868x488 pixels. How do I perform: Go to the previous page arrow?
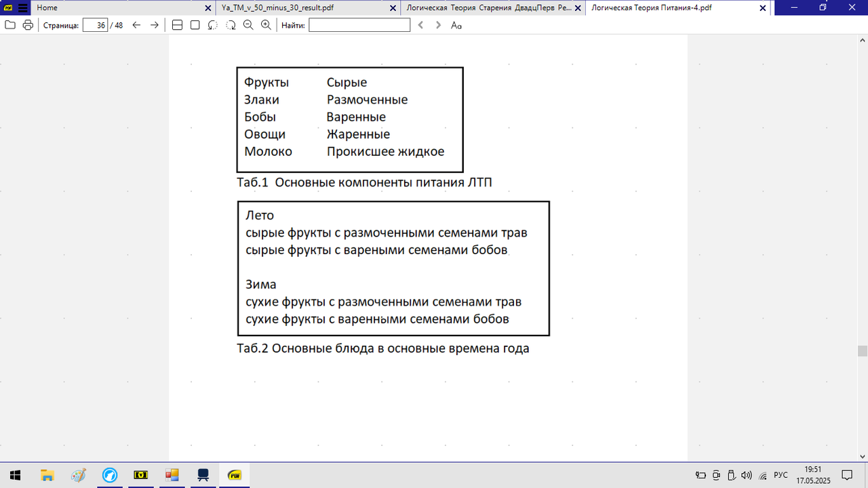[136, 25]
